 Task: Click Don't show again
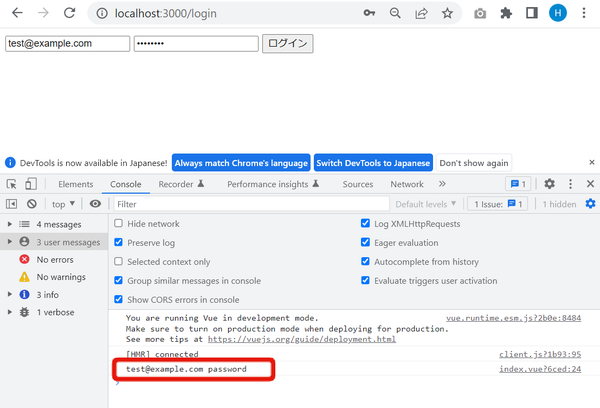coord(474,163)
